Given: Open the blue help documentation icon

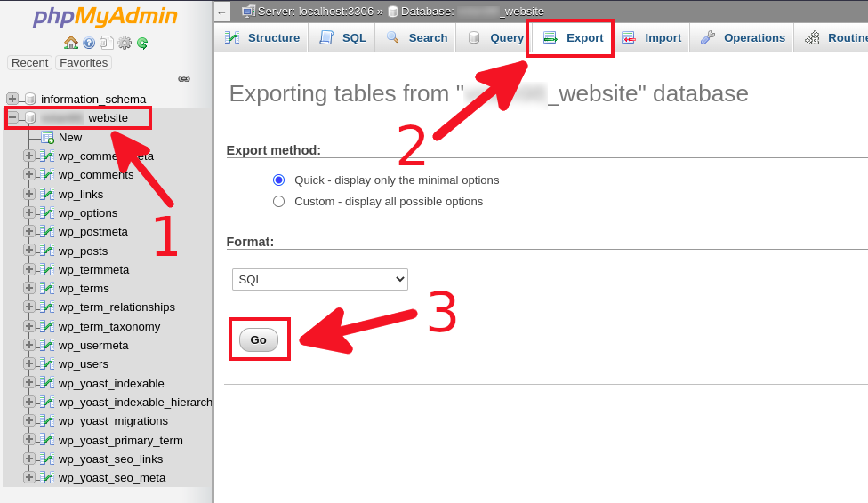Looking at the screenshot, I should coord(89,43).
